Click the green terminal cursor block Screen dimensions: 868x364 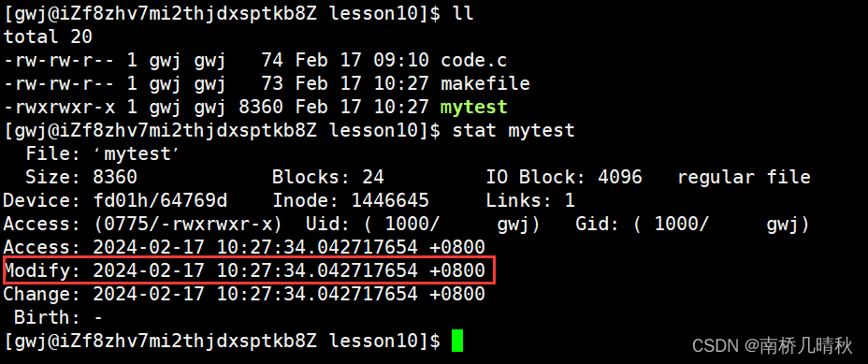(x=456, y=341)
